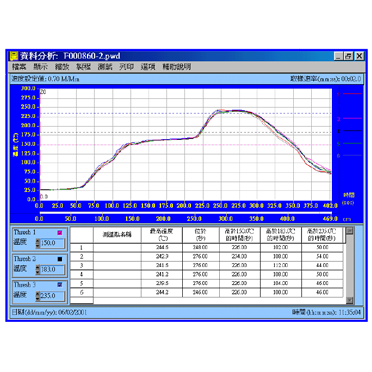Viewport: 372px width, 372px height.
Task: Open the 列印 menu
Action: [x=126, y=67]
